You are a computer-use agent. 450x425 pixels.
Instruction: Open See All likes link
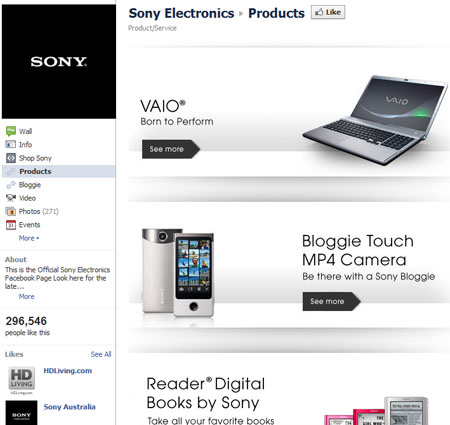pyautogui.click(x=101, y=354)
